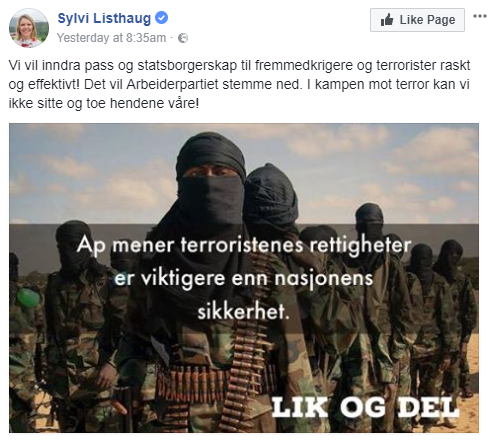The image size is (491, 440).
Task: Click 'ikke sitte og toe hendene våre!' line
Action: [x=104, y=103]
